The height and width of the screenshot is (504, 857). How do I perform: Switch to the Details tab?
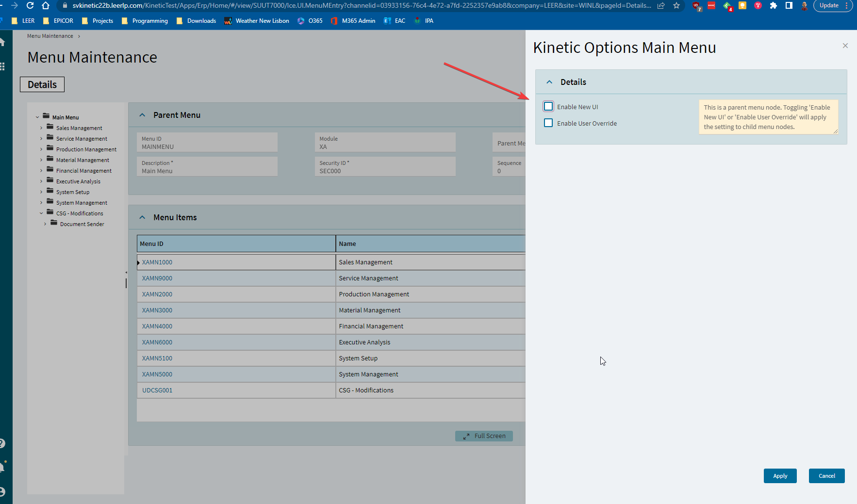(x=42, y=84)
